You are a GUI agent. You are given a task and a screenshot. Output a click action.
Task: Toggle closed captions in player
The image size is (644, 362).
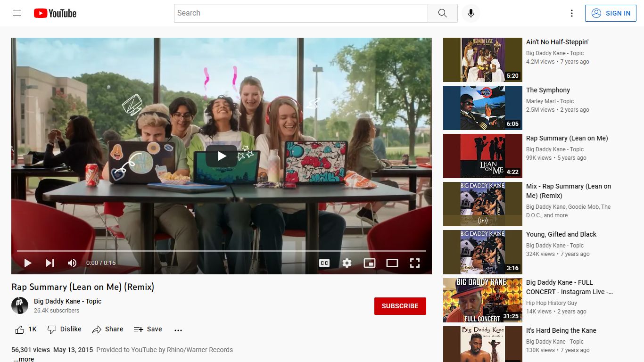324,263
